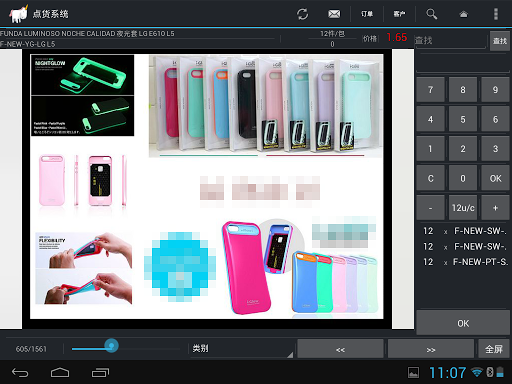This screenshot has height=384, width=512.
Task: Open the overflow menu dots
Action: (496, 14)
